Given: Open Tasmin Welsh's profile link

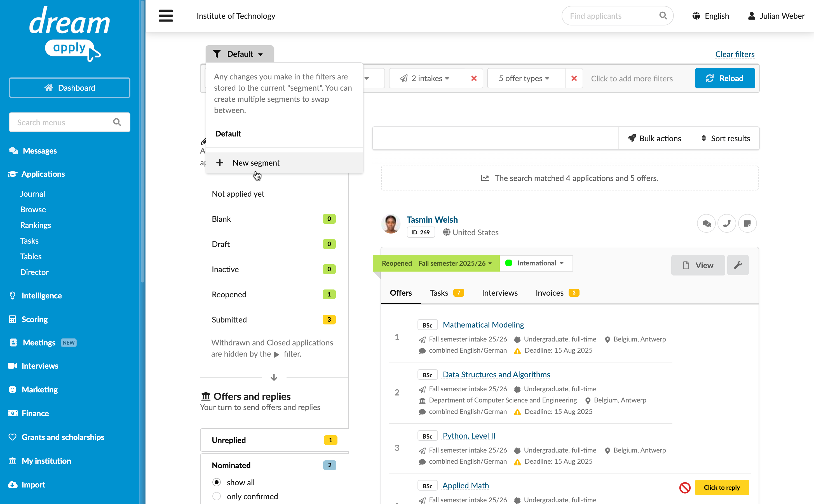Looking at the screenshot, I should (432, 220).
